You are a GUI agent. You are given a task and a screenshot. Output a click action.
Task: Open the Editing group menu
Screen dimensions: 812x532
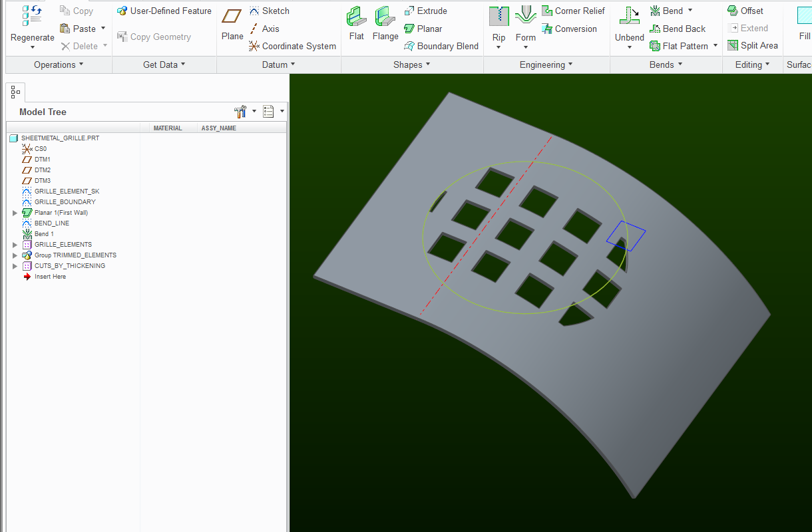(752, 65)
